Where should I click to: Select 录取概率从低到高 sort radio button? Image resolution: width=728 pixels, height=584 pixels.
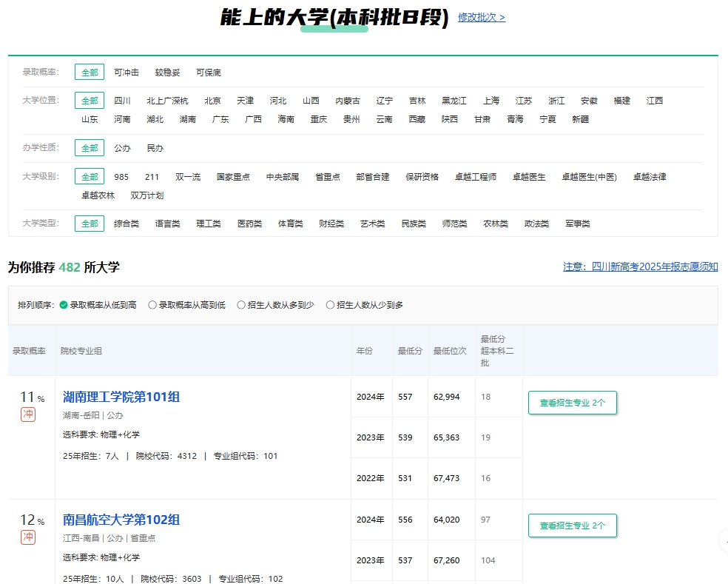[x=64, y=305]
